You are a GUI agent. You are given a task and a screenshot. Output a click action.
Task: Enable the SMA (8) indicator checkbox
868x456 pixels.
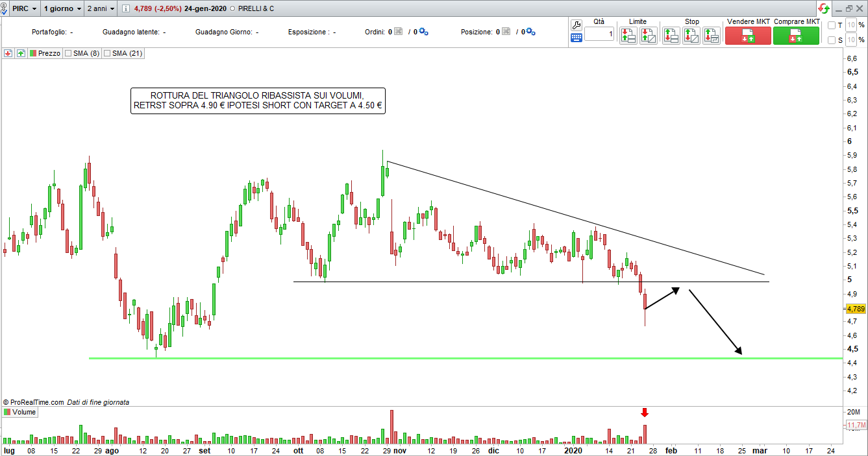(x=68, y=53)
